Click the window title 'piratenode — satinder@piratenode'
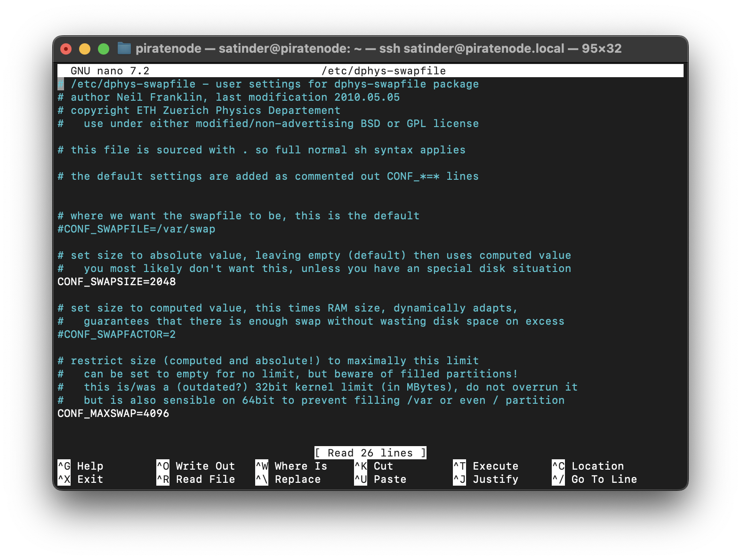Screen dimensions: 741x560 tap(379, 48)
